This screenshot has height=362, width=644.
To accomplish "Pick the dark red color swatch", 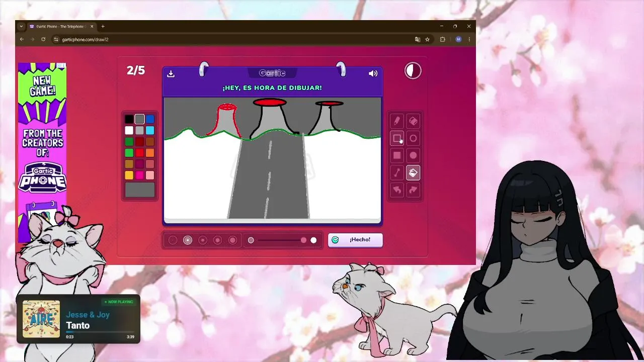I will [139, 142].
